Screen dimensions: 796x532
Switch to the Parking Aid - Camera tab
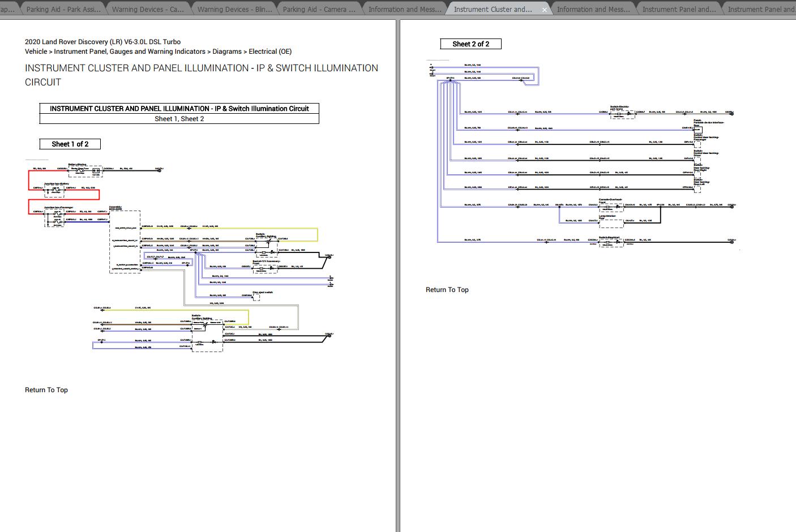click(318, 8)
